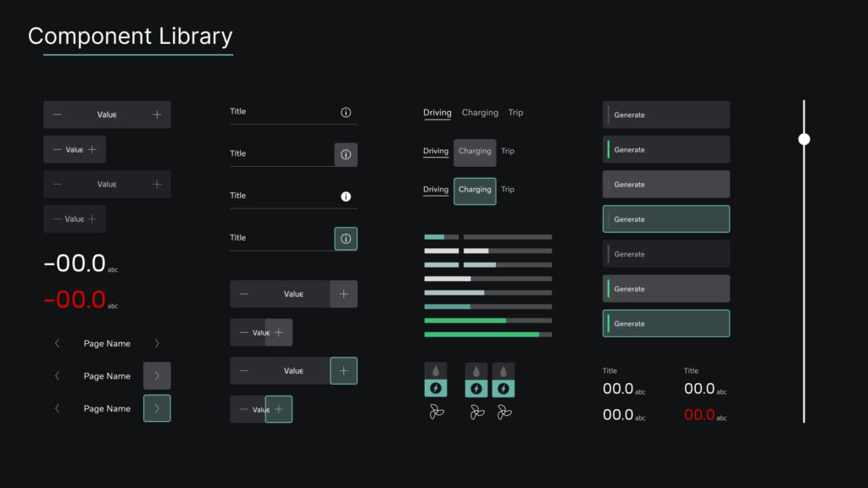Click the leftmost fan icon
Viewport: 868px width, 488px height.
[x=436, y=412]
